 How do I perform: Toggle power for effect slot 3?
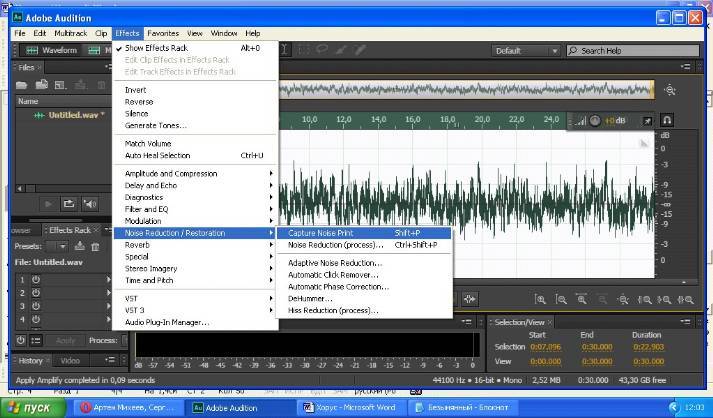(x=36, y=306)
